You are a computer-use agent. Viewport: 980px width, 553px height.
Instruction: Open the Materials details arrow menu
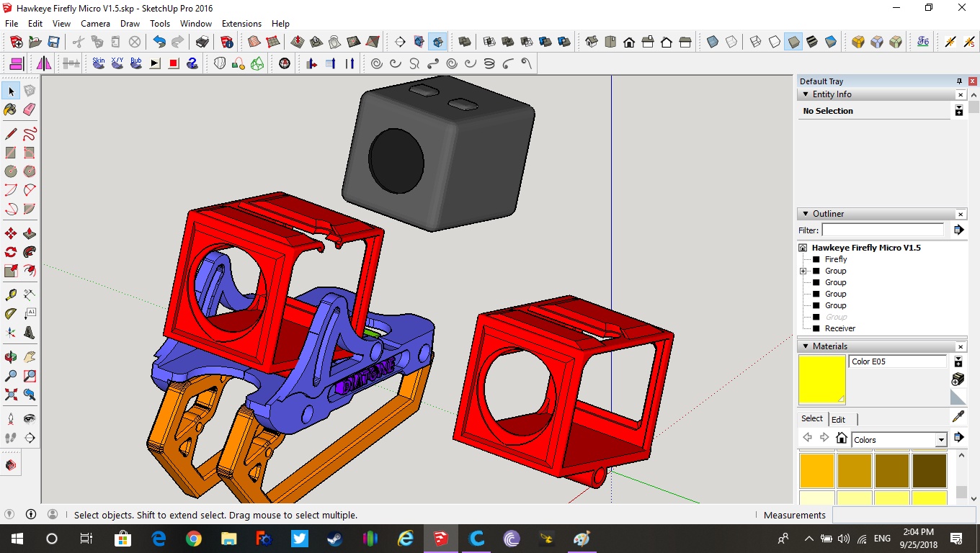coord(958,437)
